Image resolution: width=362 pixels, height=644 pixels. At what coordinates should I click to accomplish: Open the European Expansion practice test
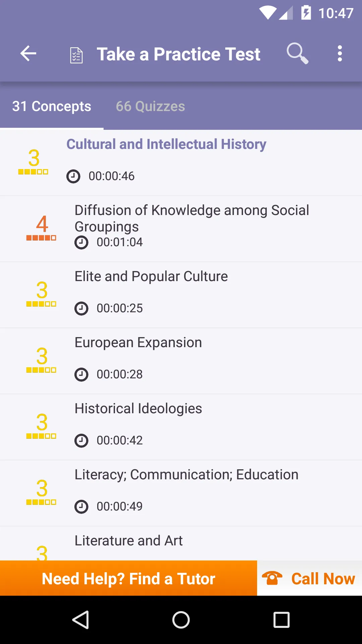point(181,361)
